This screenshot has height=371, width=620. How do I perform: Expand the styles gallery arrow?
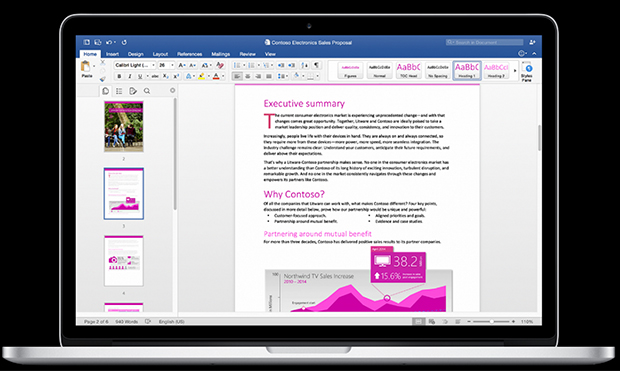tap(515, 71)
